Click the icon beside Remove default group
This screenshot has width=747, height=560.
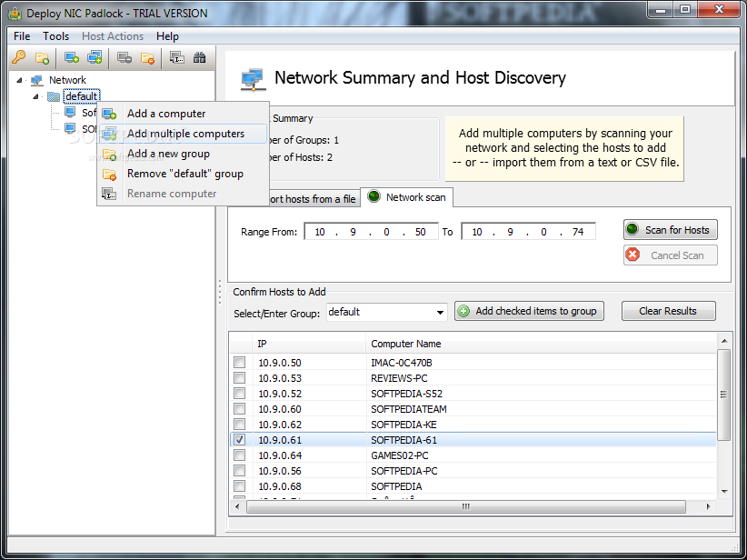coord(109,175)
